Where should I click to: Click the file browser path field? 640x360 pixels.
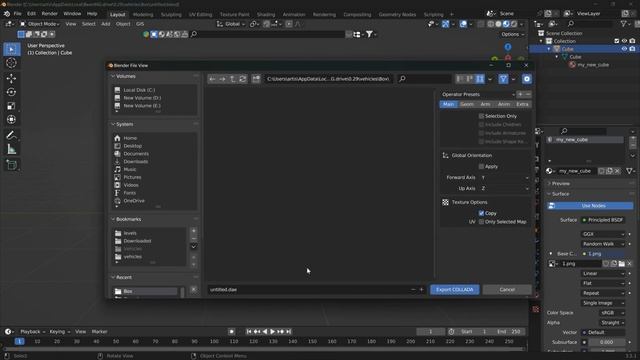[328, 79]
